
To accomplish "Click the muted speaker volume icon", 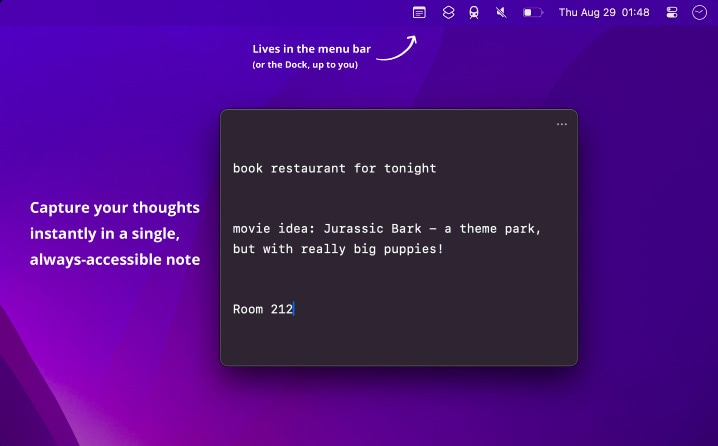I will pyautogui.click(x=501, y=12).
